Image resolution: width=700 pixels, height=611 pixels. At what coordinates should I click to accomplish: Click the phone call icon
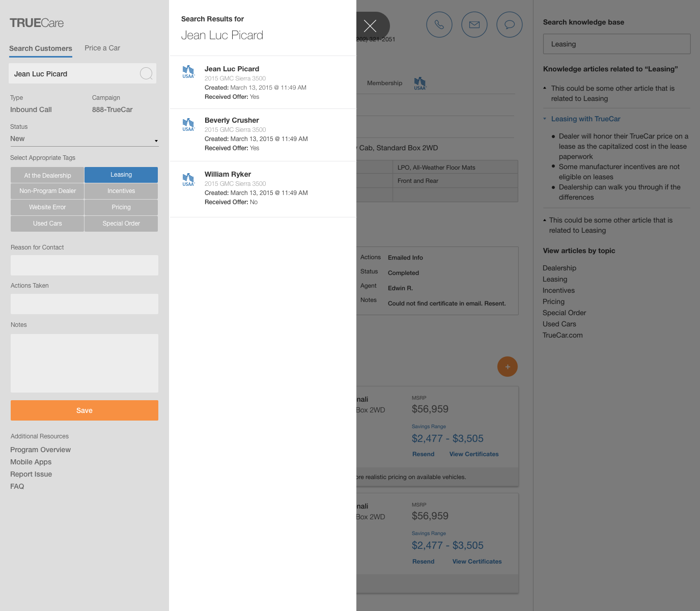click(x=439, y=24)
